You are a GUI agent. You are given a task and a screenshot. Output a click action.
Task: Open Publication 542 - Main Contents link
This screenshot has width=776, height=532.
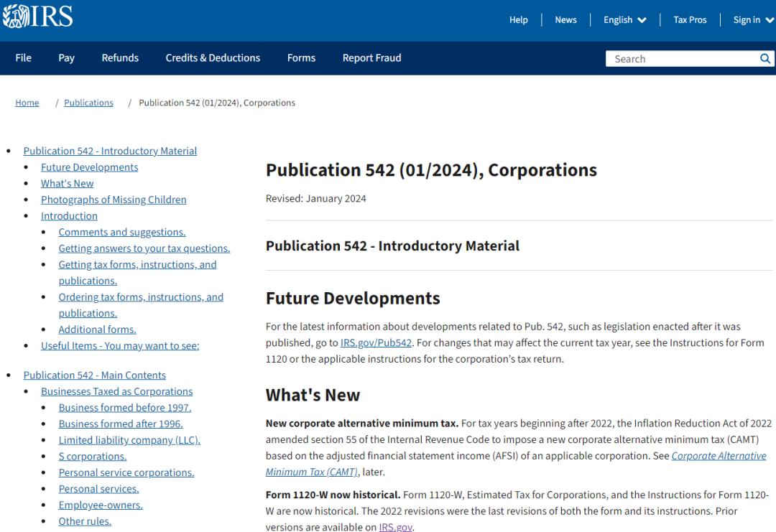tap(95, 375)
